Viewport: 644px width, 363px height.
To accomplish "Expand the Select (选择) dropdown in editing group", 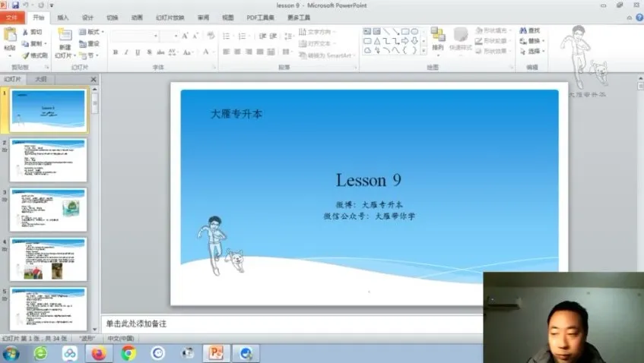I will 533,52.
